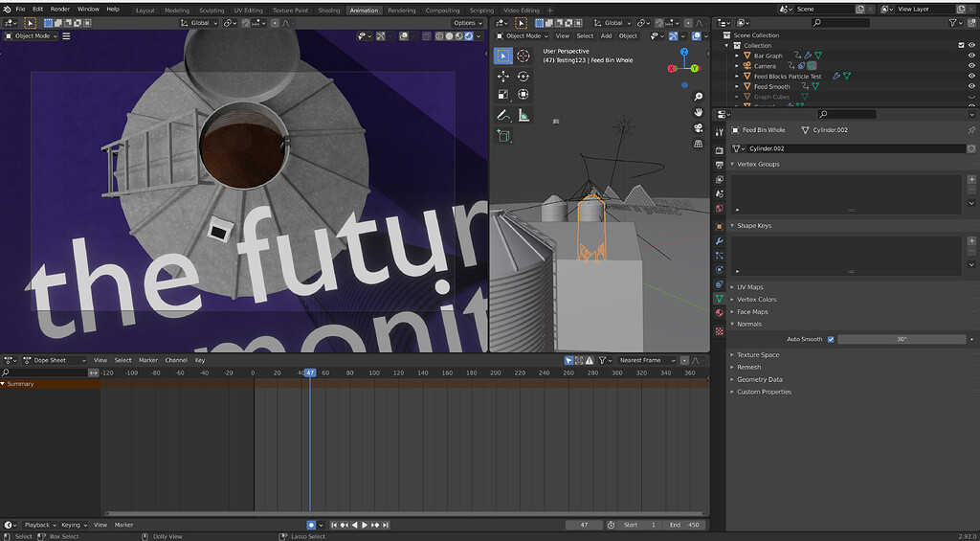Image resolution: width=980 pixels, height=541 pixels.
Task: Toggle Collection visibility eye icon
Action: click(x=971, y=45)
